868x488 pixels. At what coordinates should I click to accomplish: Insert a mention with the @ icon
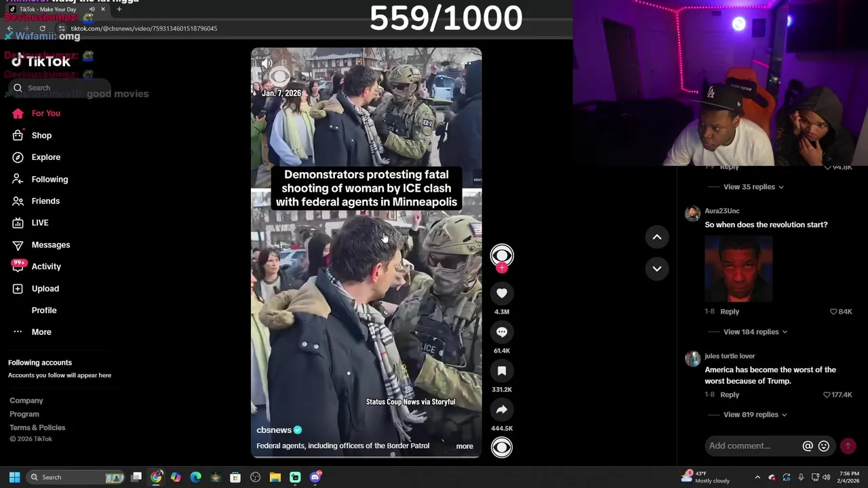point(808,446)
